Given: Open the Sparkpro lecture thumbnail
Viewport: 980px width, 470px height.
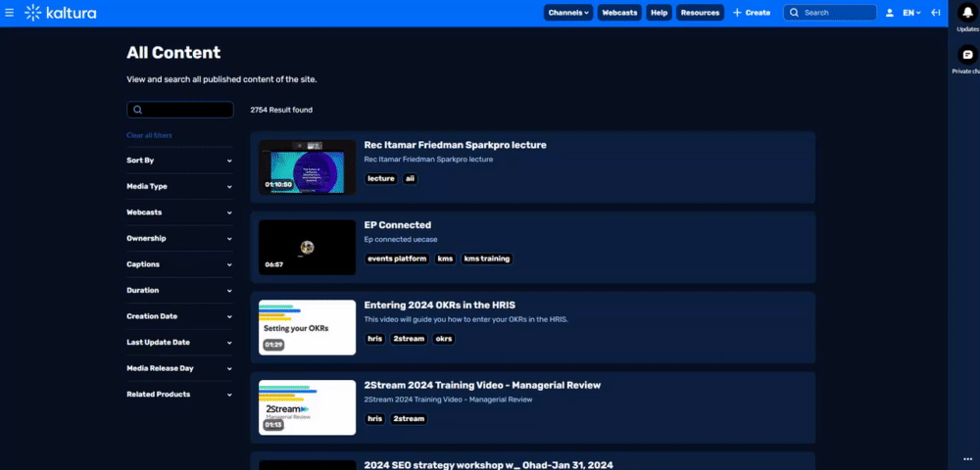Looking at the screenshot, I should click(x=307, y=167).
